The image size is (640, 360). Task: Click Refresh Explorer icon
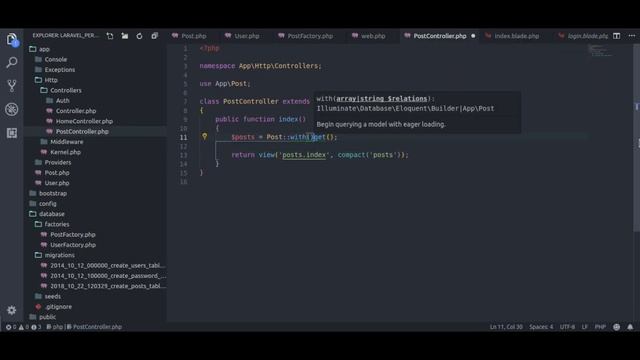(139, 36)
